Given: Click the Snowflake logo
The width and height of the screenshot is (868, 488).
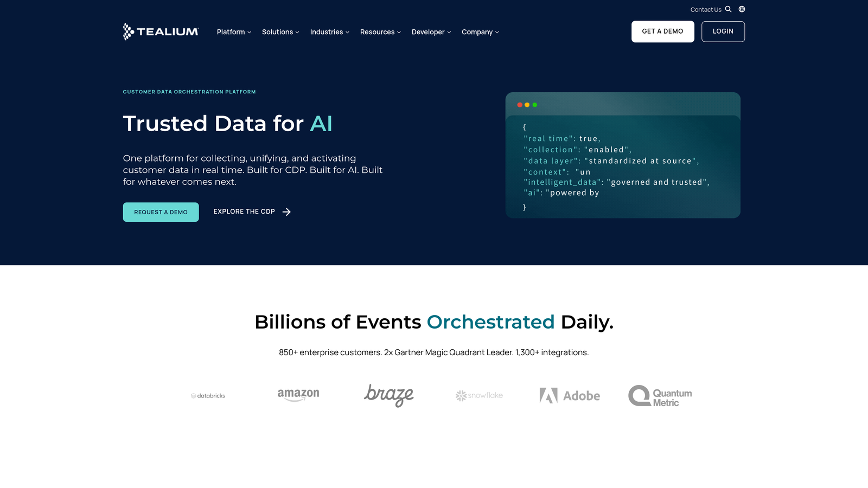Looking at the screenshot, I should click(x=479, y=396).
